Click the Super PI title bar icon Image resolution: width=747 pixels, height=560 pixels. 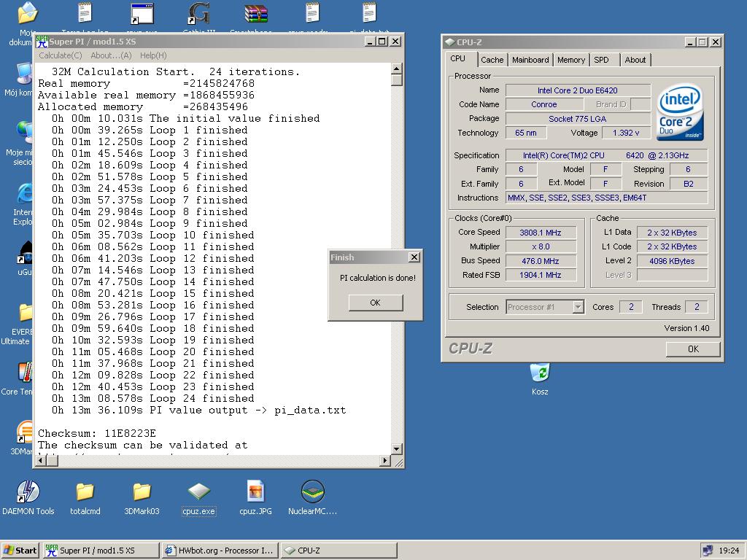pos(42,42)
